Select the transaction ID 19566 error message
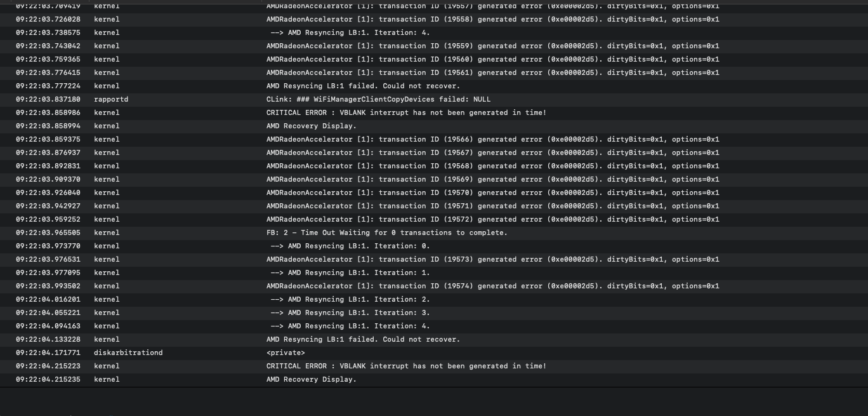The width and height of the screenshot is (868, 416). point(492,139)
